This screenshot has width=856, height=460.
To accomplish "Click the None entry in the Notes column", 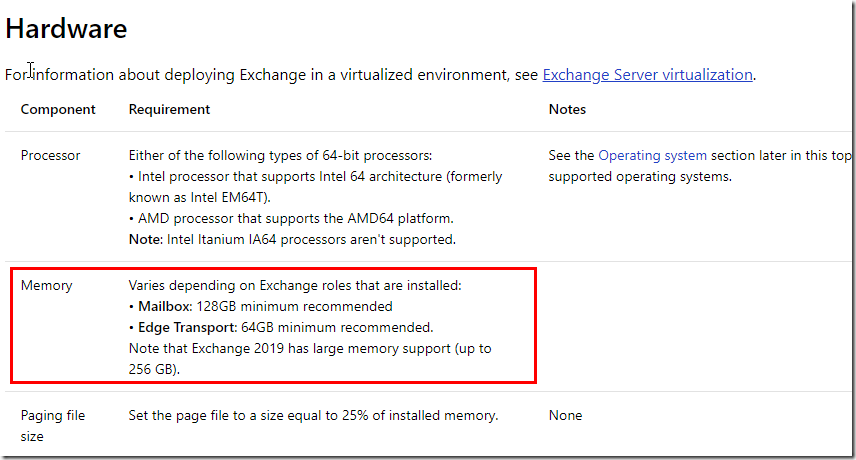I will point(565,415).
